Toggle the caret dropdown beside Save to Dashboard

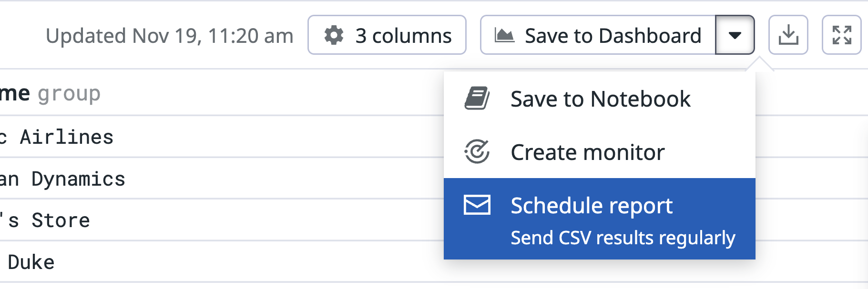pyautogui.click(x=735, y=35)
